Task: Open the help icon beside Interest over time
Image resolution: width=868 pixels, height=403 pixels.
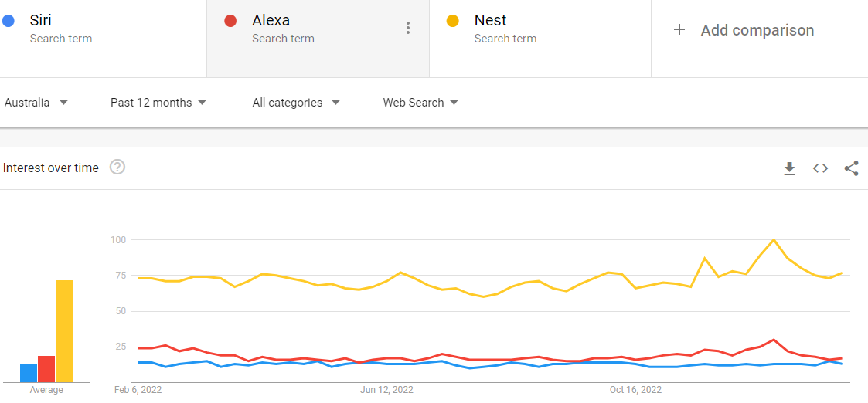Action: point(117,167)
